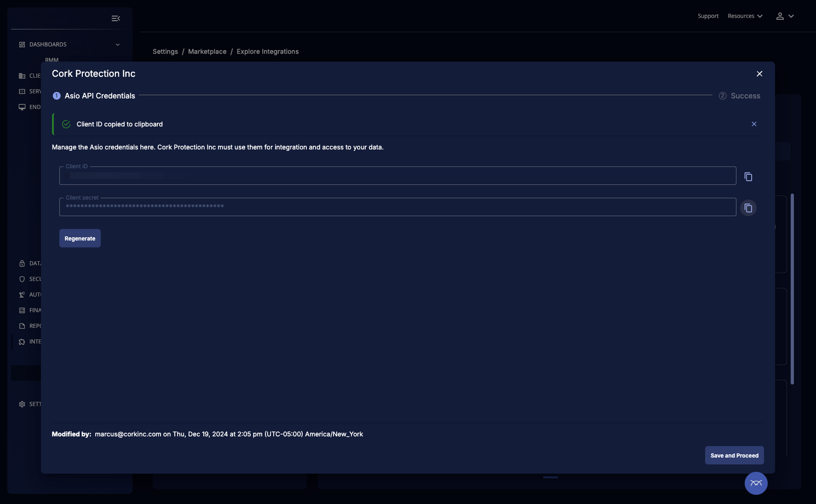Select the Automation icon in sidebar

tap(22, 295)
